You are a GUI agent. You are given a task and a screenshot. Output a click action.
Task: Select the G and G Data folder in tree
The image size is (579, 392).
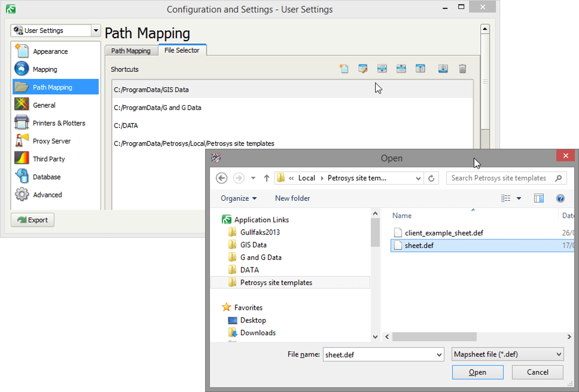[x=261, y=258]
